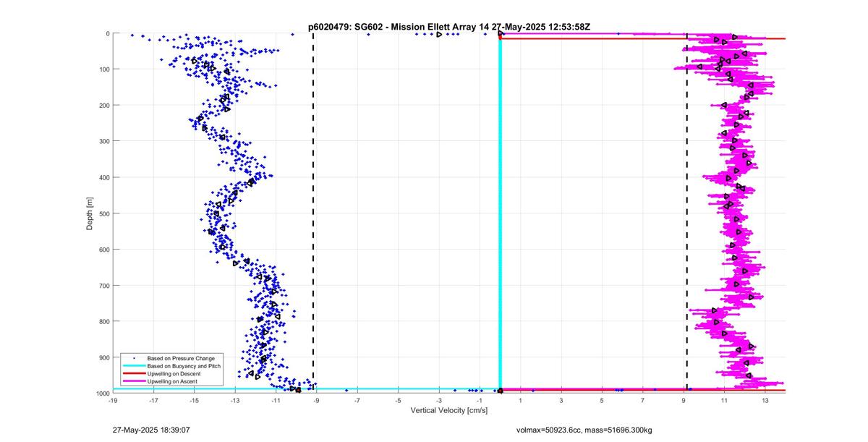
Task: Click the depth tick label '700'
Action: click(x=103, y=286)
